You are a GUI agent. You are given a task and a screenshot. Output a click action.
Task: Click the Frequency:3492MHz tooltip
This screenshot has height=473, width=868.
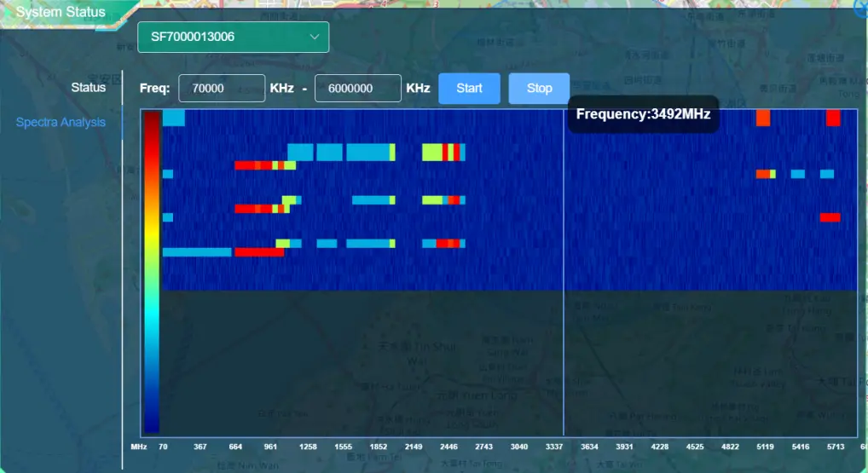coord(643,114)
